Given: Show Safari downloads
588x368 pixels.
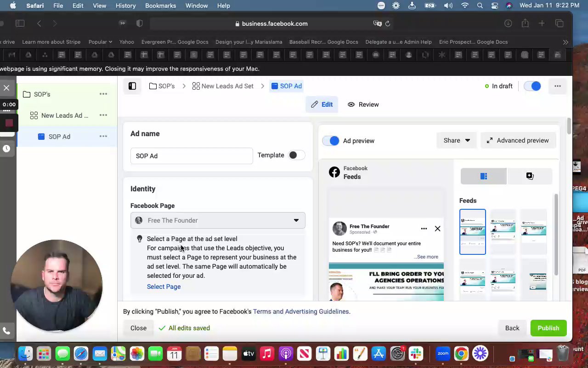Looking at the screenshot, I should pyautogui.click(x=508, y=23).
